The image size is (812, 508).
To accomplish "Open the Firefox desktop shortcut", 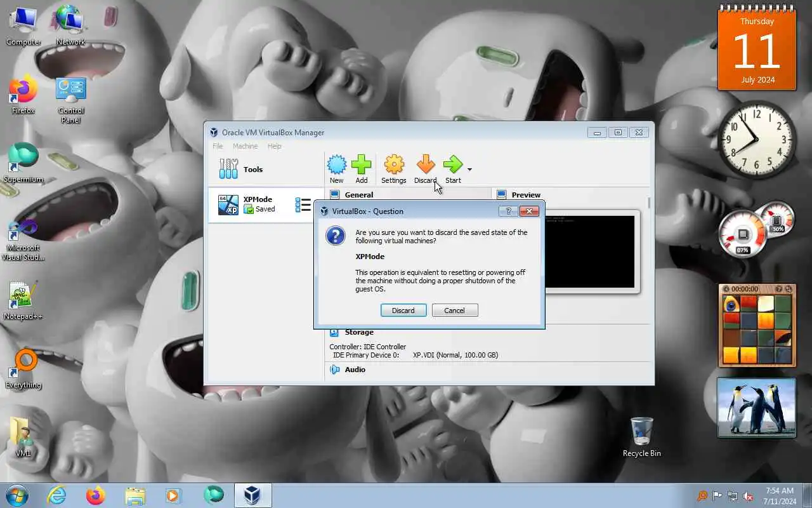I will pyautogui.click(x=23, y=95).
